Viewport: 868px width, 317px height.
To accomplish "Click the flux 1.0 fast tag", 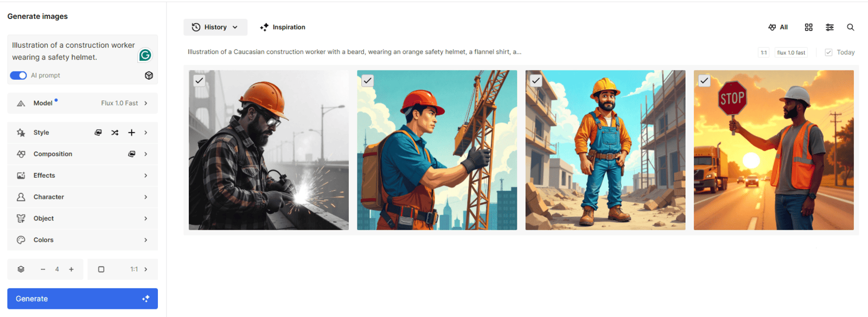I will (791, 53).
